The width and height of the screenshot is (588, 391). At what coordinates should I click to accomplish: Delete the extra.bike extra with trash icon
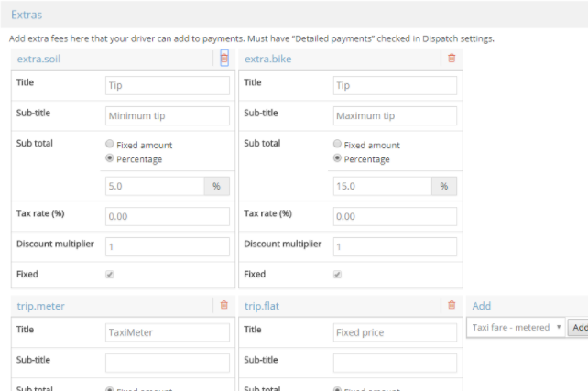pos(452,58)
